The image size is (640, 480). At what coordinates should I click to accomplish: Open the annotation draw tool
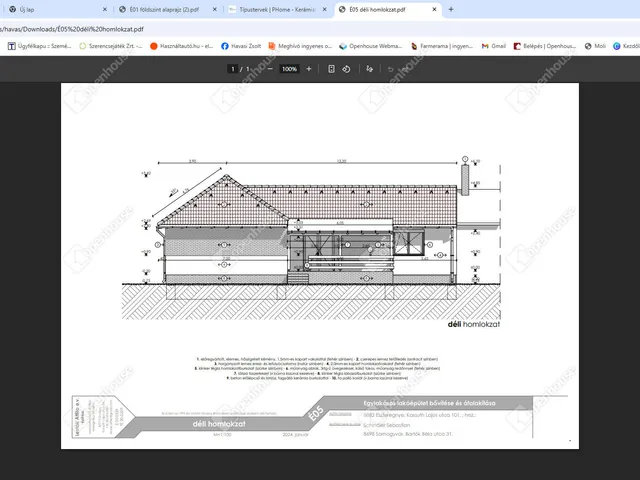[369, 69]
